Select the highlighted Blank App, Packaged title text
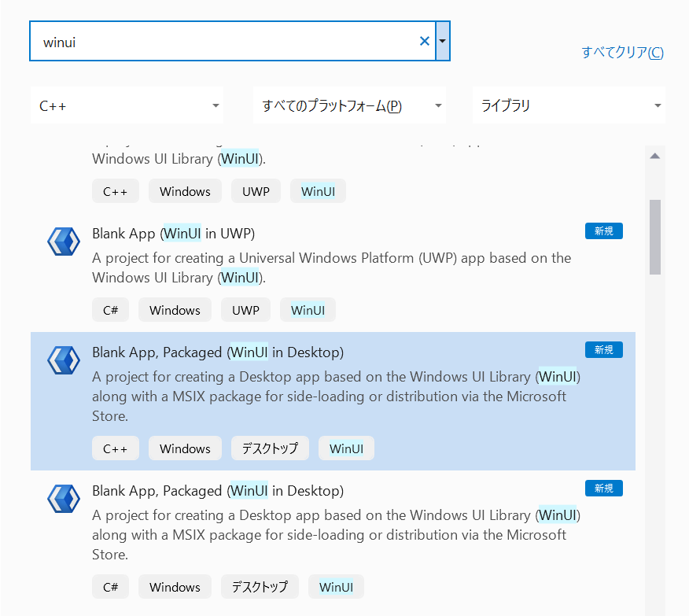This screenshot has height=616, width=689. [x=218, y=352]
